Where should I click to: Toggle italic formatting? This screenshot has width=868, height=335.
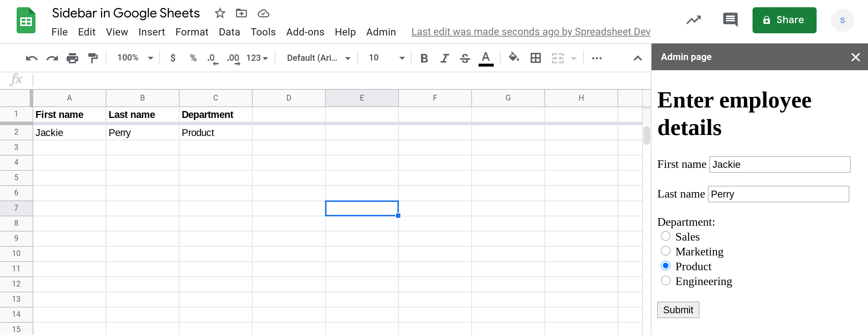point(444,58)
